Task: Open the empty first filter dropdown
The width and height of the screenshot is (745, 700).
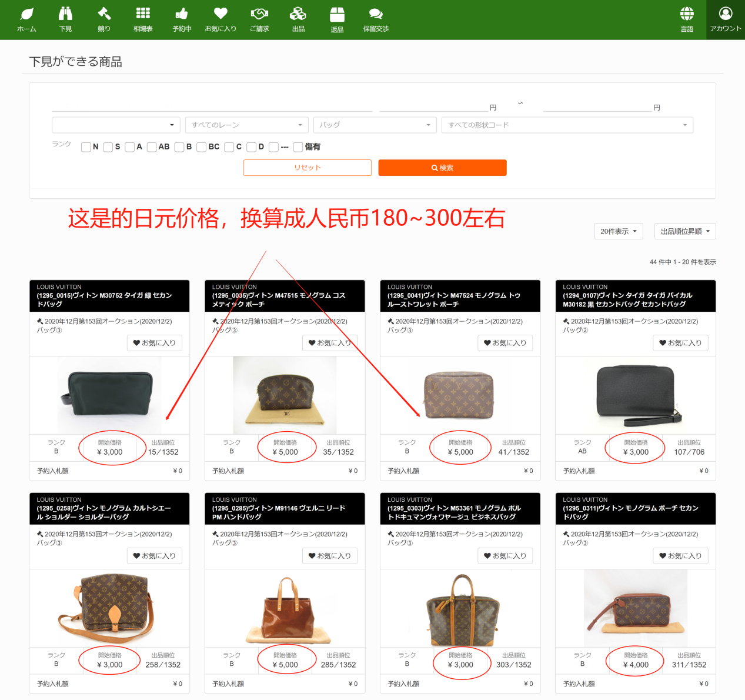Action: coord(116,125)
